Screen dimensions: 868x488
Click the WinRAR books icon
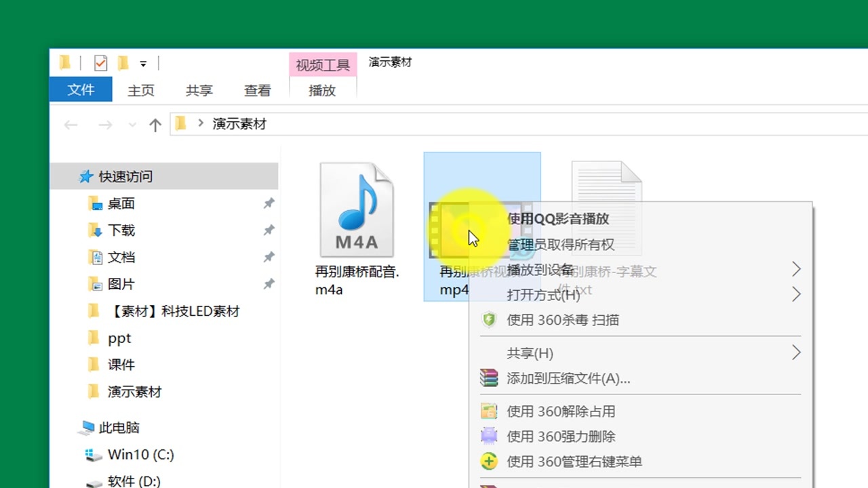(489, 378)
